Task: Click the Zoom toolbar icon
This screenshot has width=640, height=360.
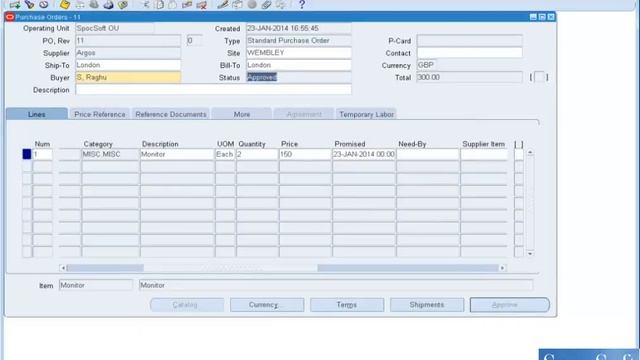Action: coord(237,4)
